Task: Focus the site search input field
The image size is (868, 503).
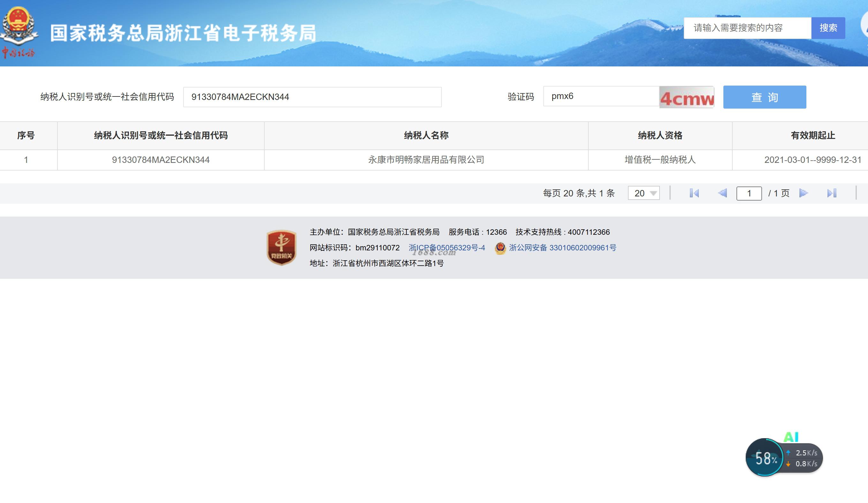Action: click(x=747, y=28)
